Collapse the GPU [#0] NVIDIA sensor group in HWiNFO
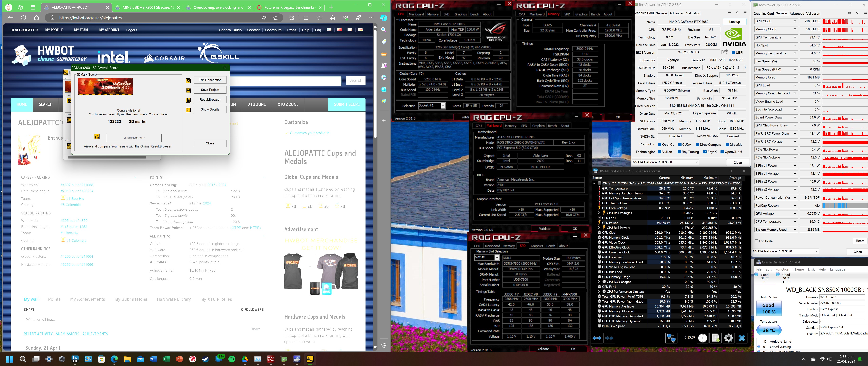The image size is (868, 366). (x=594, y=183)
